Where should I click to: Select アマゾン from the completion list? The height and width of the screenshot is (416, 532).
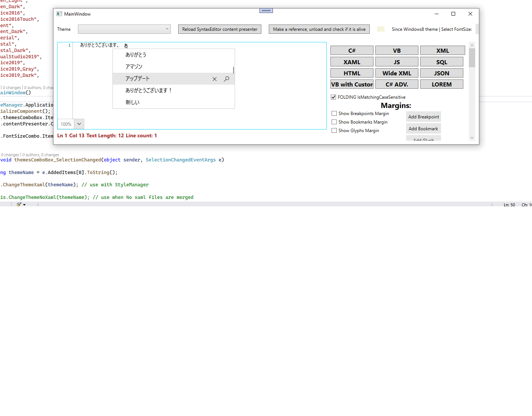[x=135, y=66]
